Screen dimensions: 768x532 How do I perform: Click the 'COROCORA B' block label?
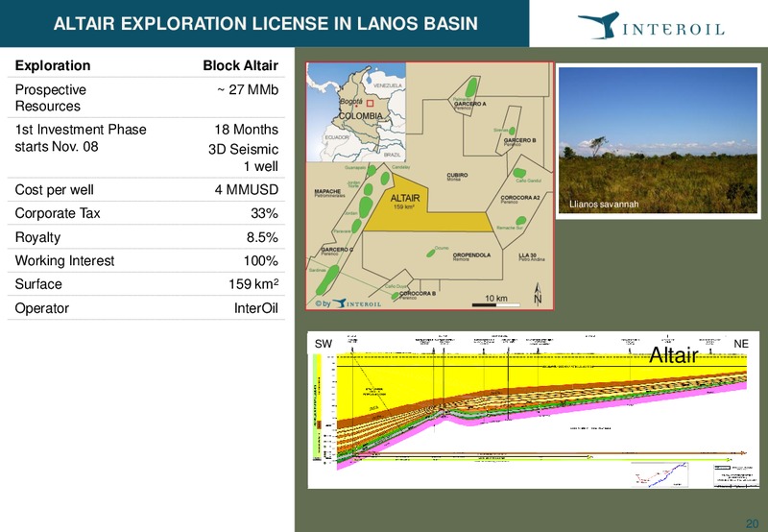coord(418,294)
